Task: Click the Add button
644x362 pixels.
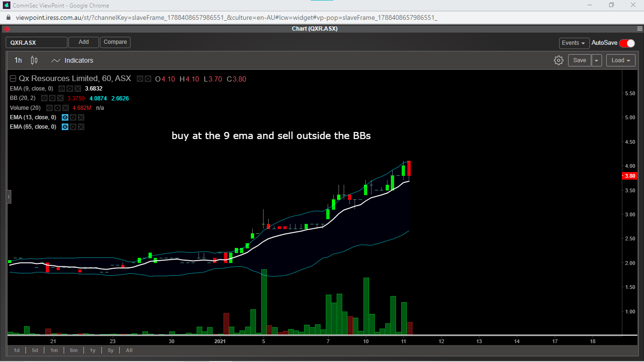Action: click(83, 42)
